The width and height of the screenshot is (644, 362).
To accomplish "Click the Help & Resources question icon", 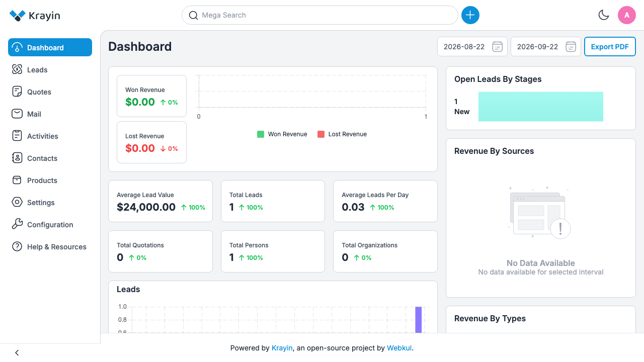I will pos(17,246).
